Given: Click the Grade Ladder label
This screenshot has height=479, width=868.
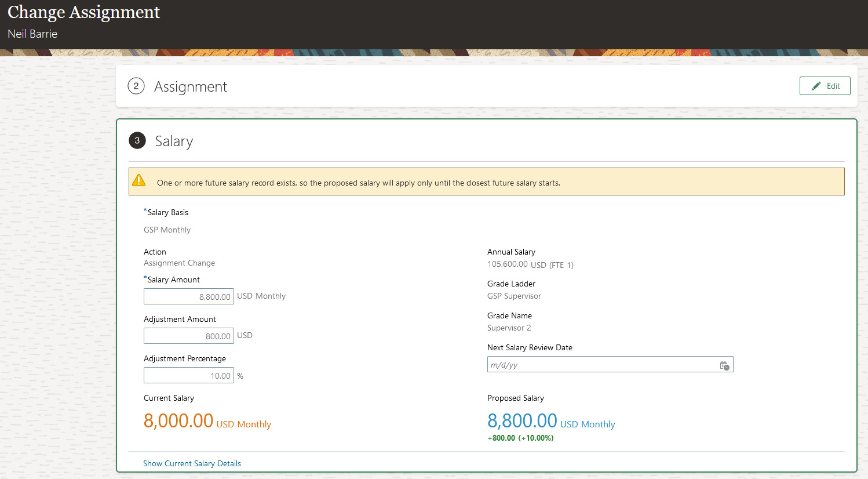Looking at the screenshot, I should click(x=511, y=284).
